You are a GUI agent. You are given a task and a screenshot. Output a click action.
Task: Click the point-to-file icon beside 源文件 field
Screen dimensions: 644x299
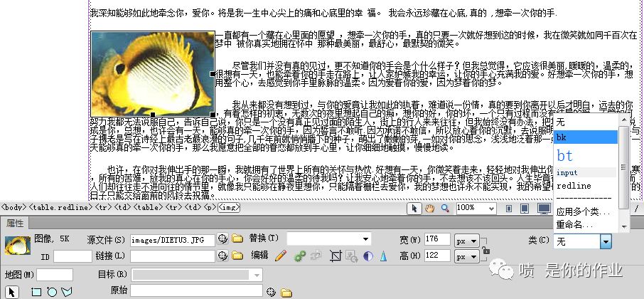click(222, 239)
